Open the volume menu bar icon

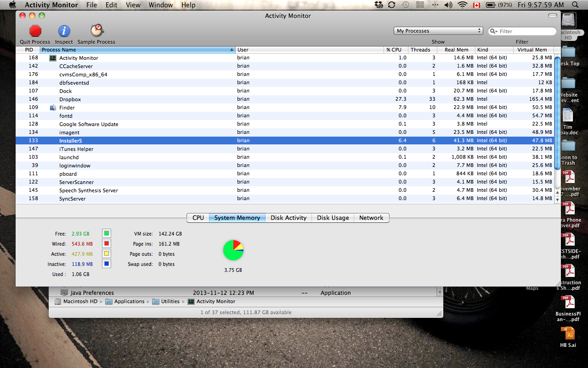(x=448, y=5)
